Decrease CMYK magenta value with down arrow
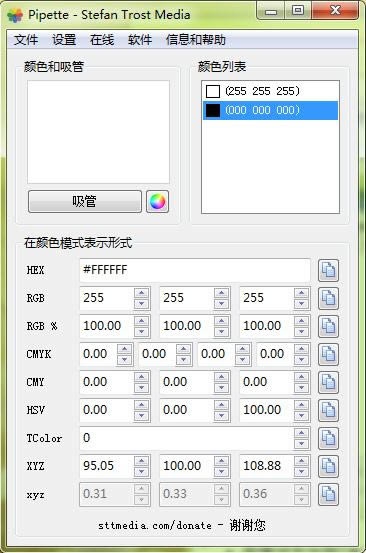Screen dimensions: 366x553 pyautogui.click(x=183, y=360)
